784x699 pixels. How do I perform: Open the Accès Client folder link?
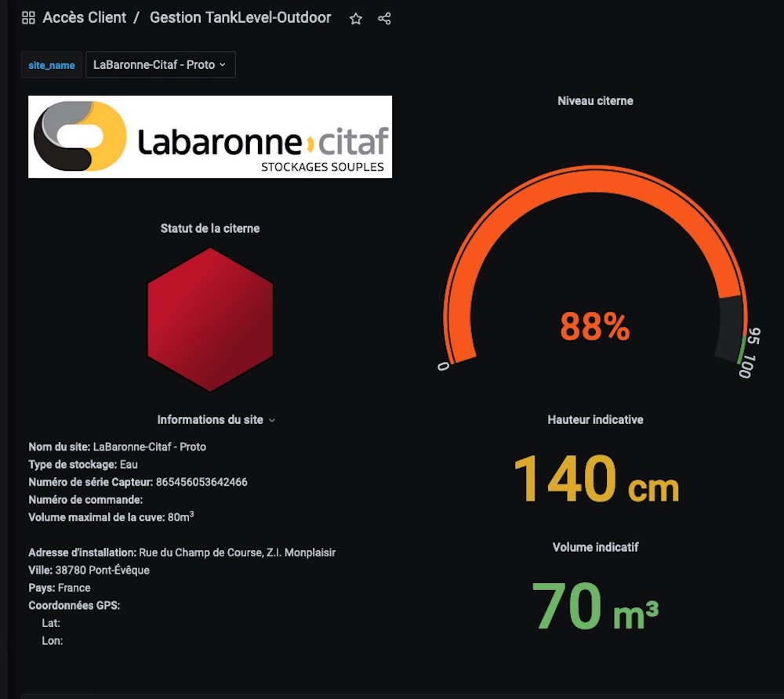coord(84,17)
